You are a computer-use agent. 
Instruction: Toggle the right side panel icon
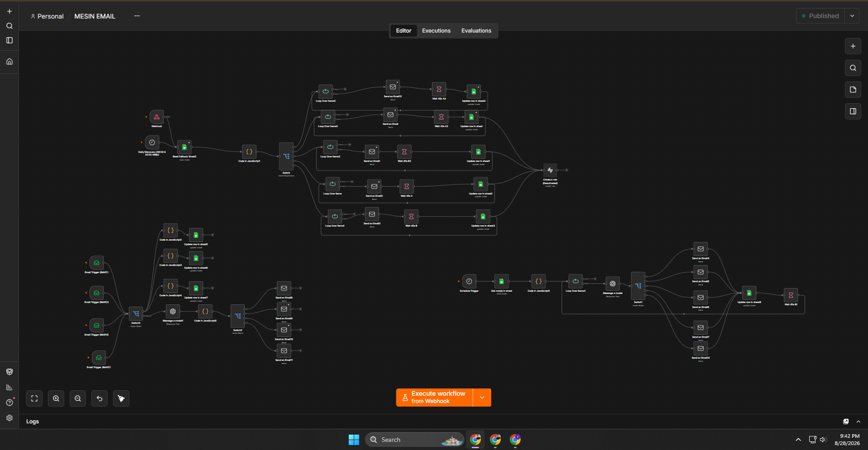(853, 111)
